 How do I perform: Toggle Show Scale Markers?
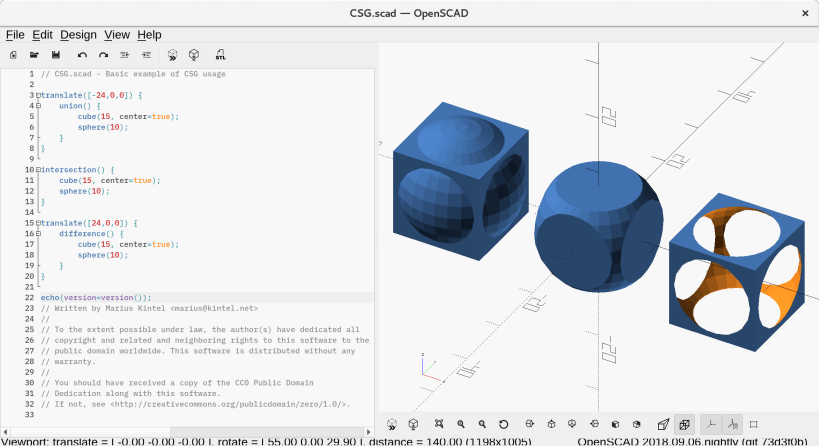coord(732,424)
